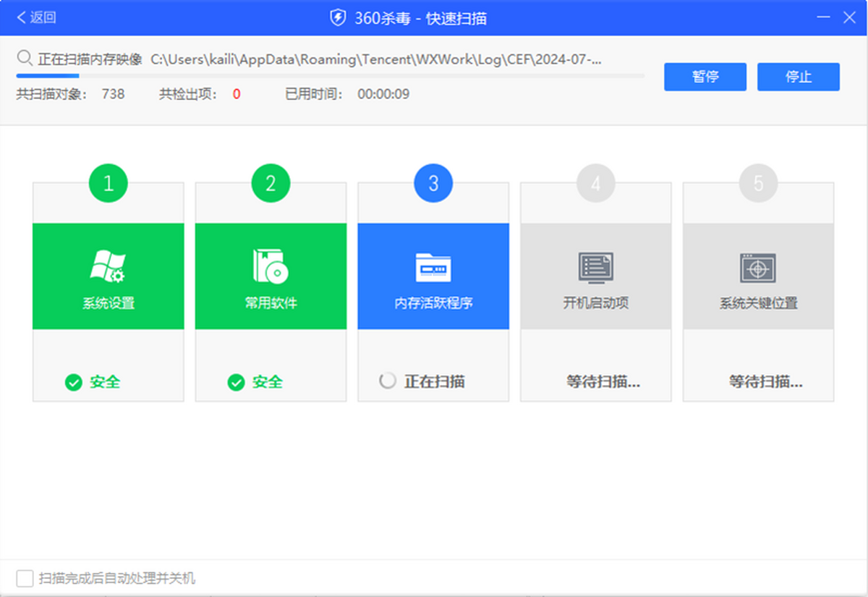Click the gray circled number 5
This screenshot has height=597, width=868.
(758, 183)
